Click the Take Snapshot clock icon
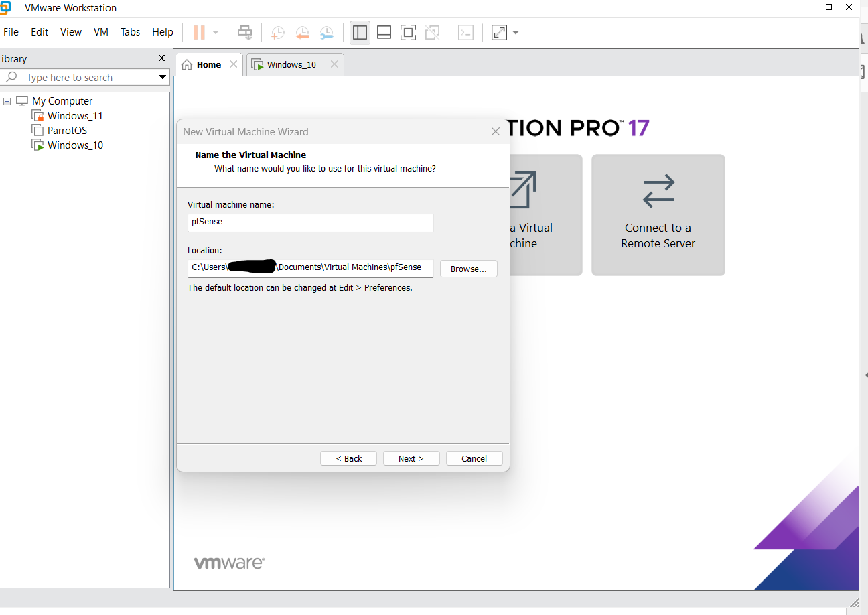This screenshot has width=868, height=615. pyautogui.click(x=277, y=32)
